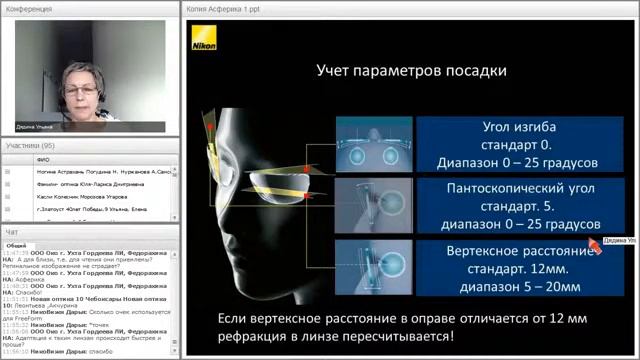
Task: Click participants list scroll down arrow
Action: [175, 218]
